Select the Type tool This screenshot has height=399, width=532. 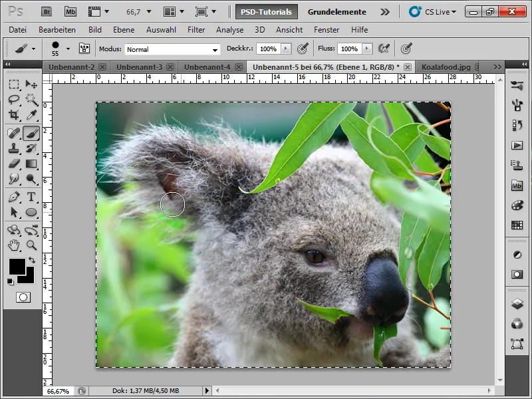click(x=31, y=197)
